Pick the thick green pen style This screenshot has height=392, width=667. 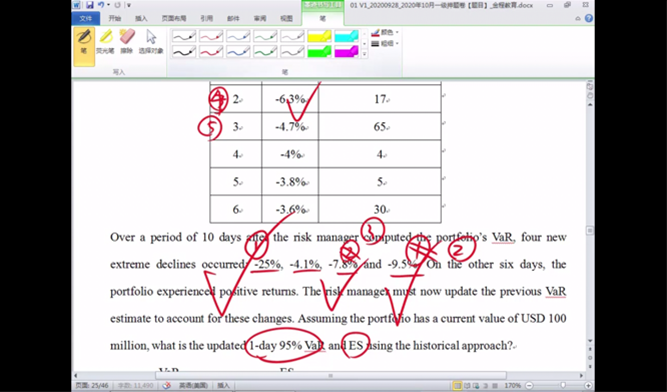[265, 52]
